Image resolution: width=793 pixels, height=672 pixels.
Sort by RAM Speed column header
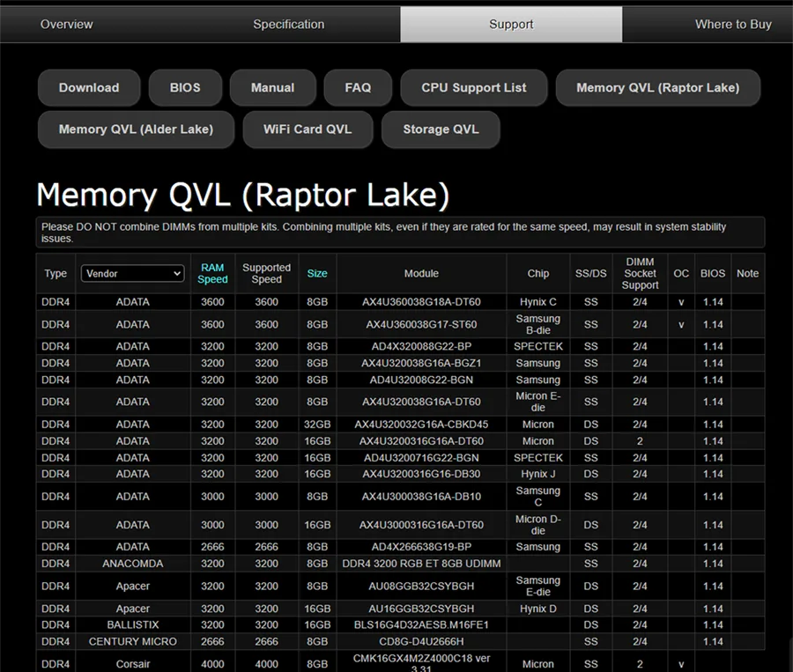212,274
